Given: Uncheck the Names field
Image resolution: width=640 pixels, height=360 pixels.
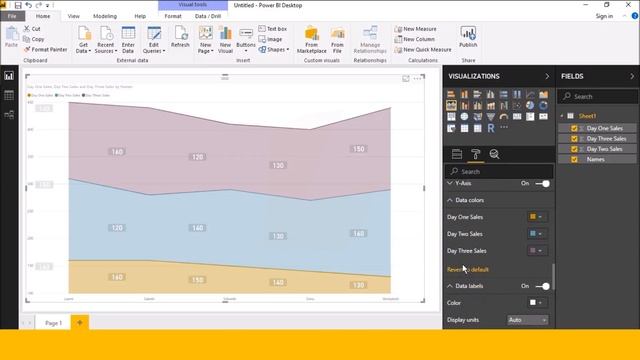Looking at the screenshot, I should click(x=574, y=160).
